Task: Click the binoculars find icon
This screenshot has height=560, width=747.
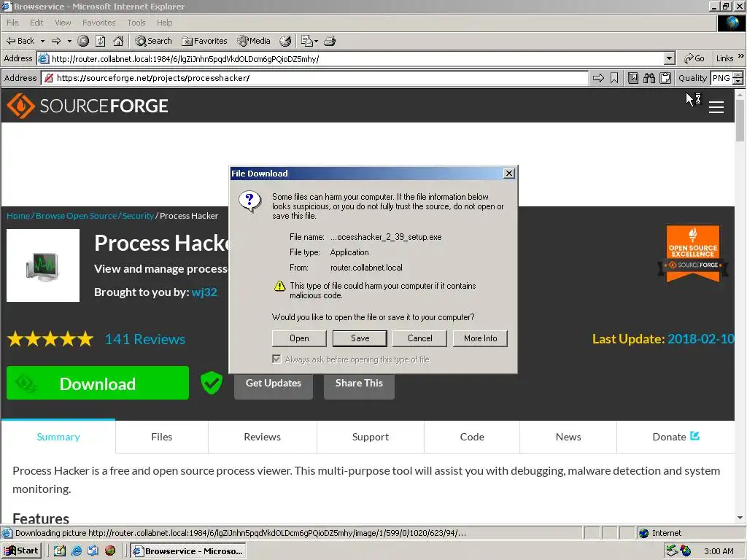Action: 649,78
